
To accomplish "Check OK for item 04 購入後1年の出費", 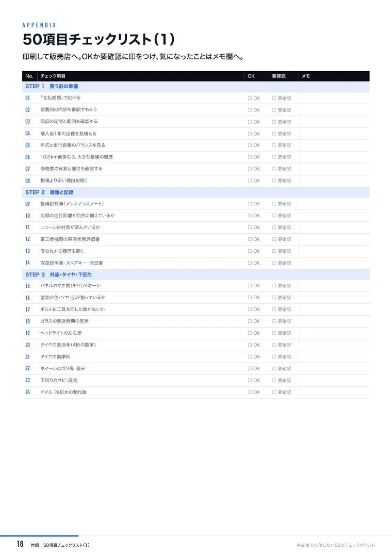I will 250,134.
